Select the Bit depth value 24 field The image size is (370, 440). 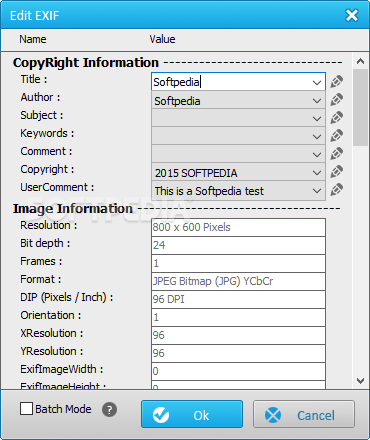point(238,245)
